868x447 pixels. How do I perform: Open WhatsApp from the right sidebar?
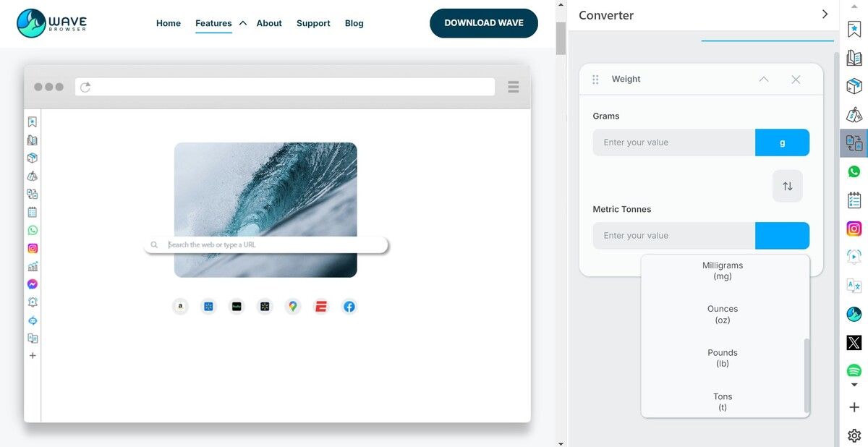854,171
